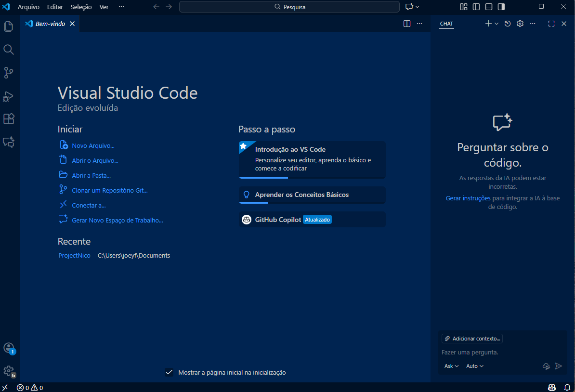The height and width of the screenshot is (392, 575).
Task: Open the Seleção menu
Action: tap(81, 7)
